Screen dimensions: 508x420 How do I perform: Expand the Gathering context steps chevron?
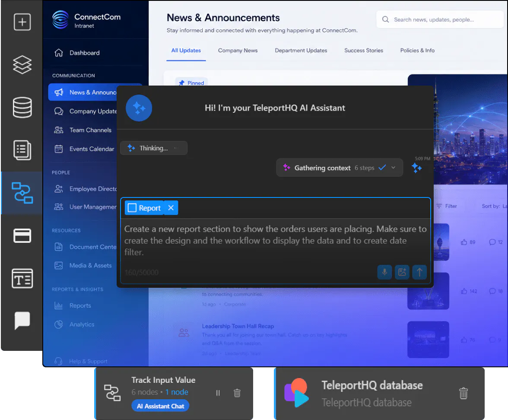click(x=393, y=168)
